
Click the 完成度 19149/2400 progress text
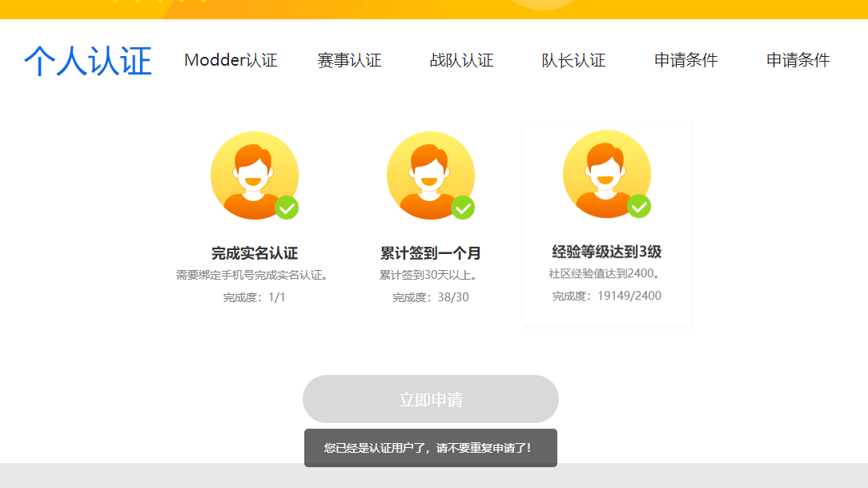[606, 296]
